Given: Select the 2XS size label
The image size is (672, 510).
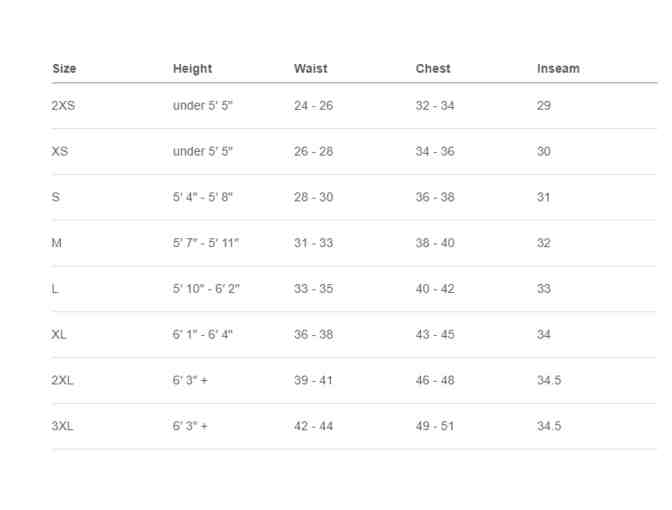Looking at the screenshot, I should (63, 105).
